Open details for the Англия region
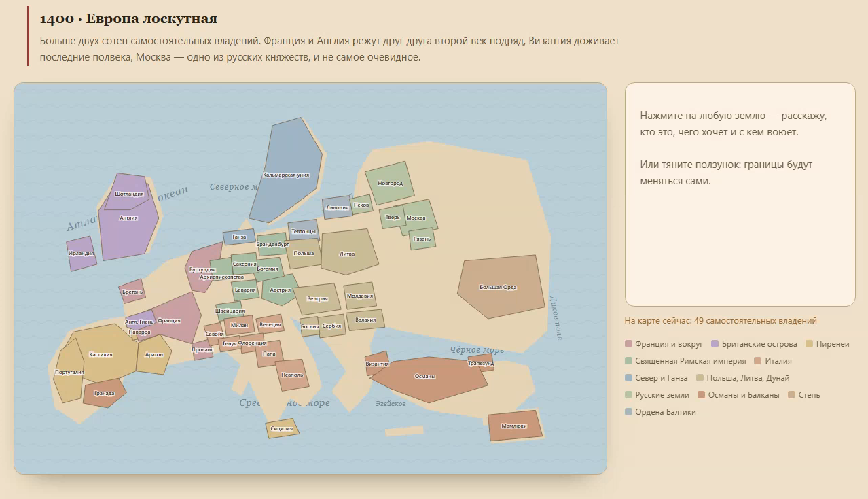The height and width of the screenshot is (499, 868). tap(128, 221)
